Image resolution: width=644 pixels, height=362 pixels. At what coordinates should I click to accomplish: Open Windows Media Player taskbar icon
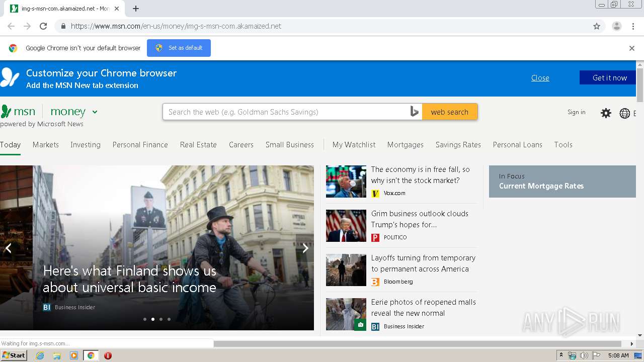(x=74, y=355)
